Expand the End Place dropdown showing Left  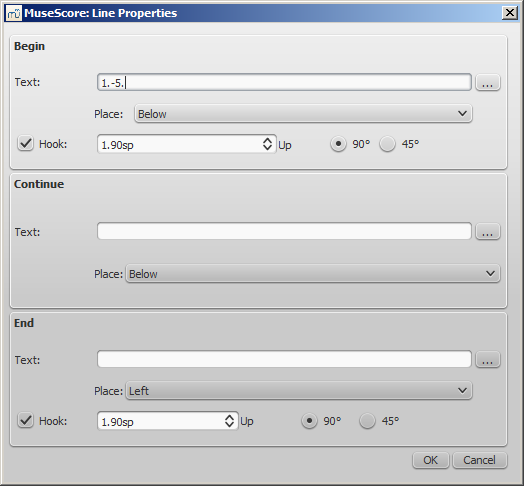[299, 390]
